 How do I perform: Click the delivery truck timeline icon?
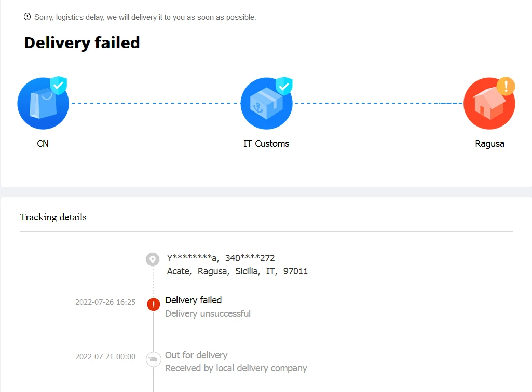[x=153, y=359]
